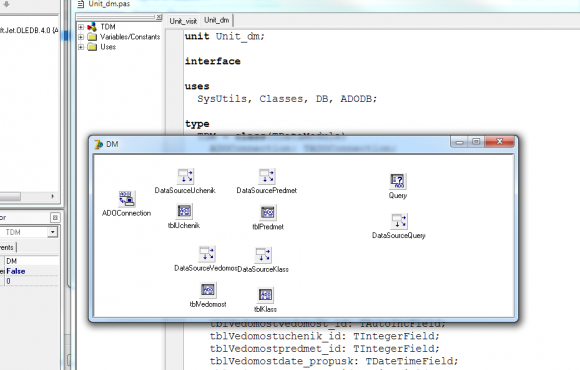The width and height of the screenshot is (580, 370).
Task: Expand the Uses tree node
Action: [x=81, y=47]
